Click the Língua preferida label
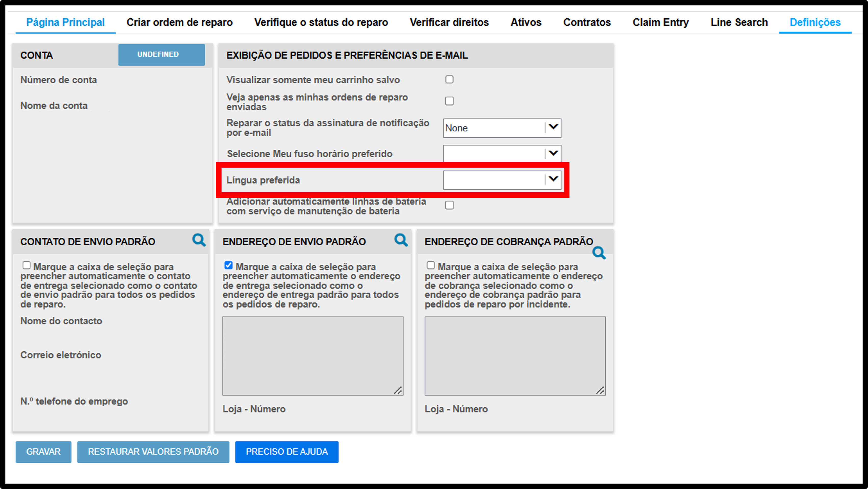 tap(263, 180)
